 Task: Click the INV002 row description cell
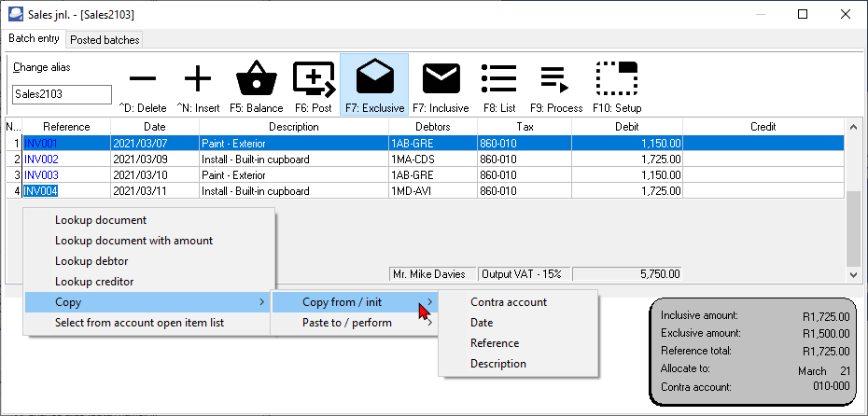pos(294,159)
